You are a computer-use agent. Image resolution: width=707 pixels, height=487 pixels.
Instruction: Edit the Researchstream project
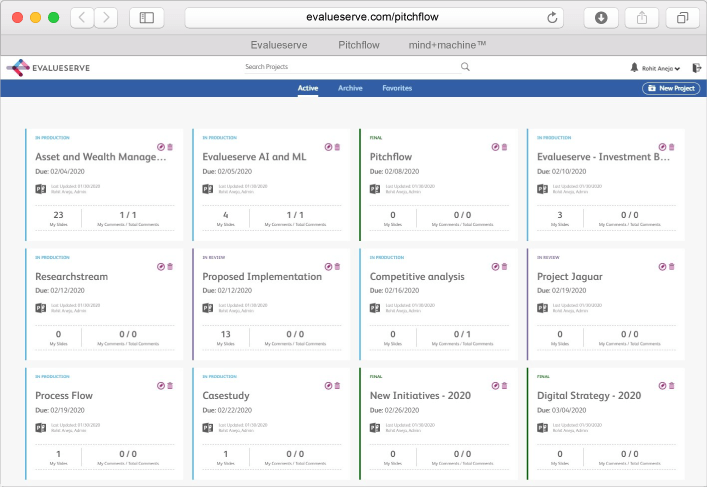click(x=161, y=266)
